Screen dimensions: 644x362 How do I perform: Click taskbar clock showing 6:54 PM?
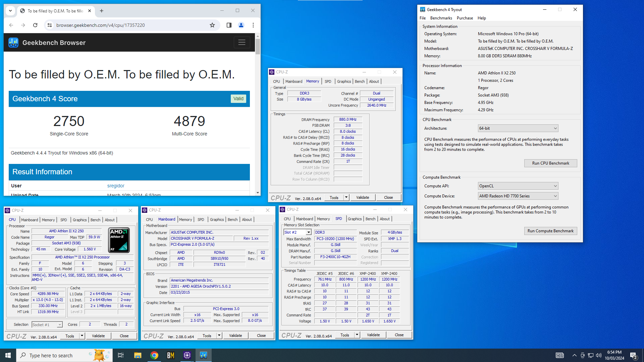pyautogui.click(x=614, y=355)
